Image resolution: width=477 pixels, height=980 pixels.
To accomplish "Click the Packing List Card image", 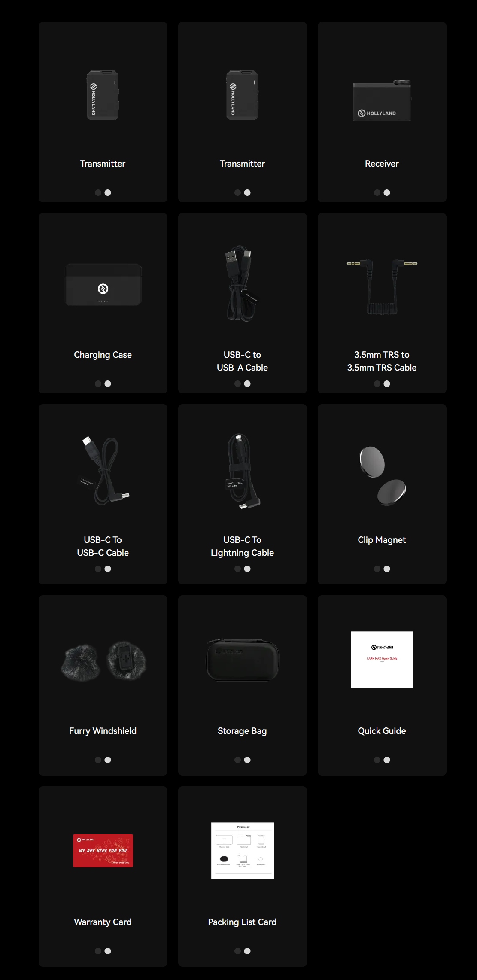I will pyautogui.click(x=243, y=850).
